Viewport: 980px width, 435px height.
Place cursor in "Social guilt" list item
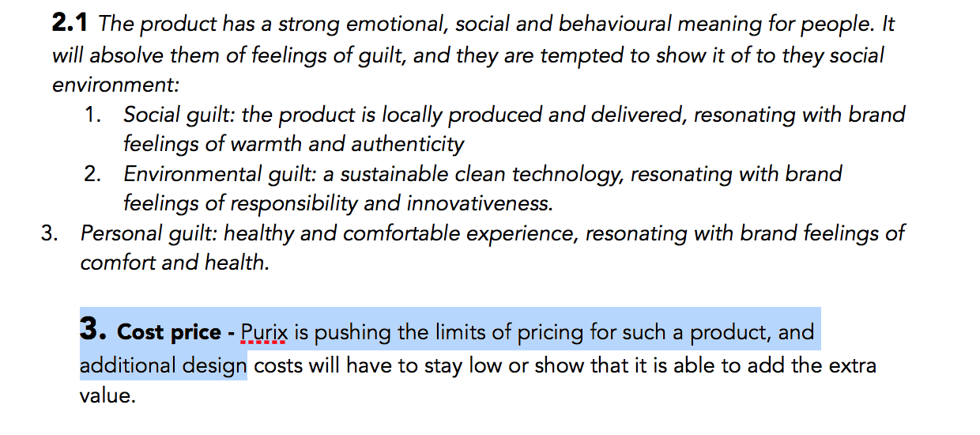click(x=514, y=129)
